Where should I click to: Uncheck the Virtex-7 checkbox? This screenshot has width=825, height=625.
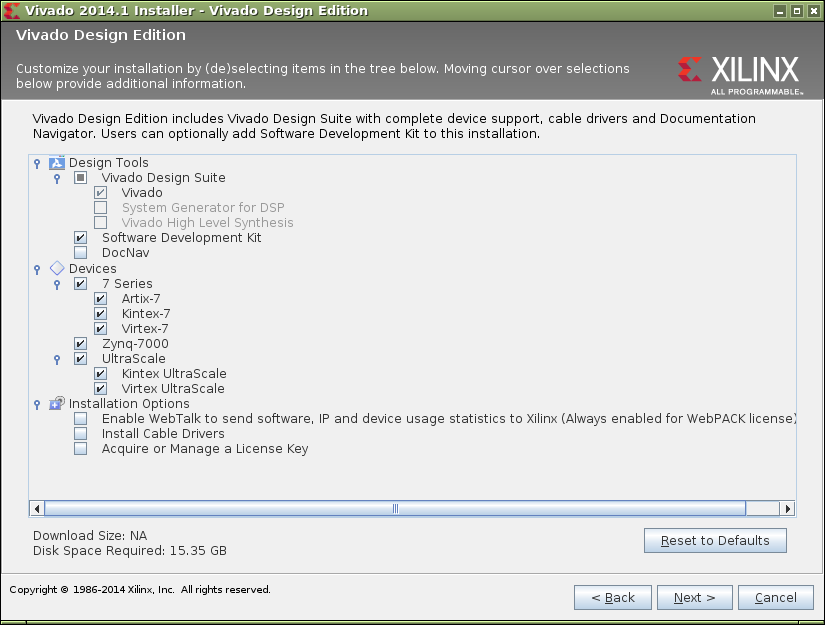tap(100, 329)
